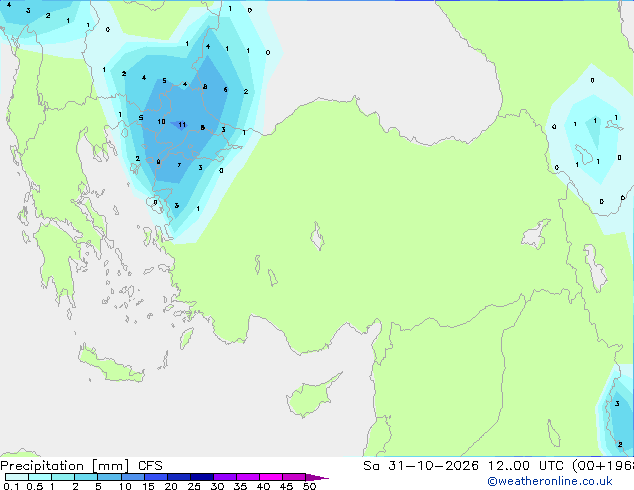Image resolution: width=634 pixels, height=490 pixels.
Task: Pick the 25–30 mm dark navy legend swatch
Action: [x=202, y=477]
